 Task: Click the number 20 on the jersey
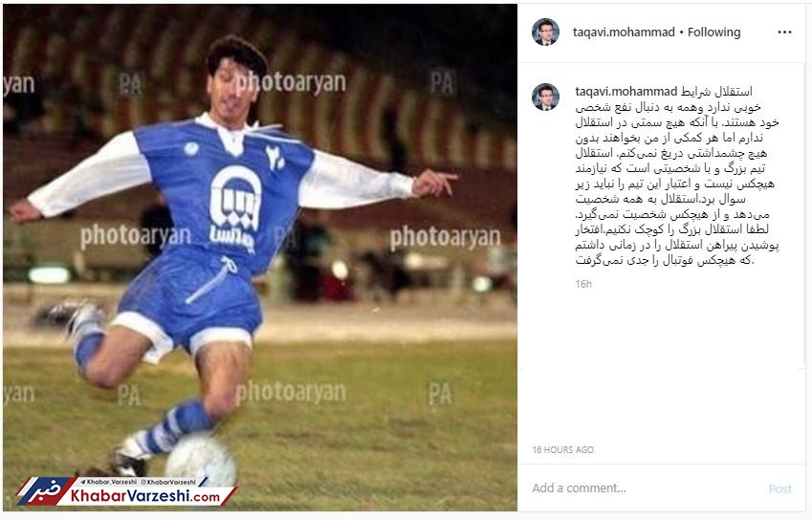[275, 158]
